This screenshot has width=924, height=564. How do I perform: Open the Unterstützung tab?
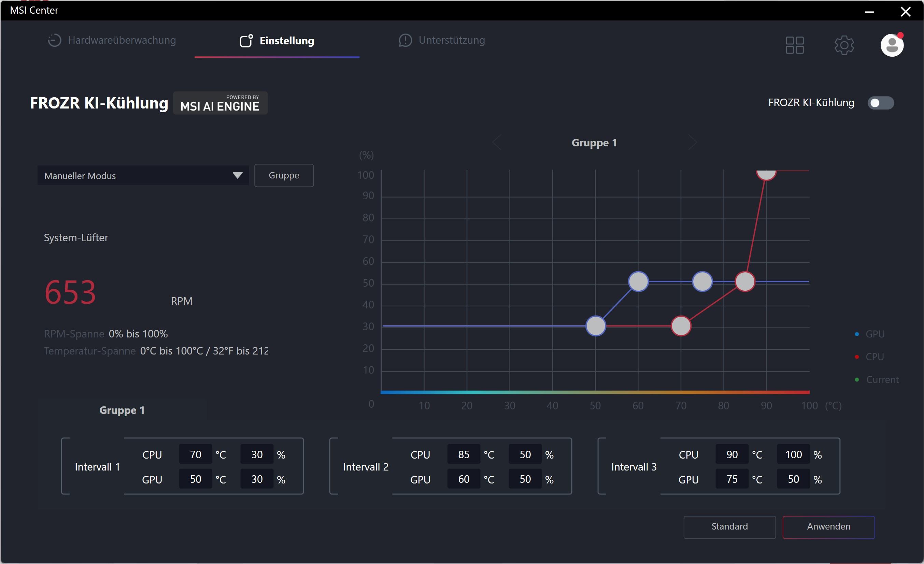click(x=451, y=41)
